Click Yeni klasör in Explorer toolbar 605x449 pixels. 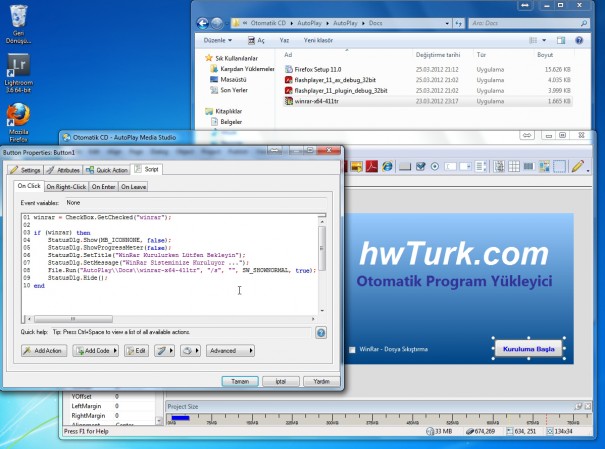pos(318,40)
